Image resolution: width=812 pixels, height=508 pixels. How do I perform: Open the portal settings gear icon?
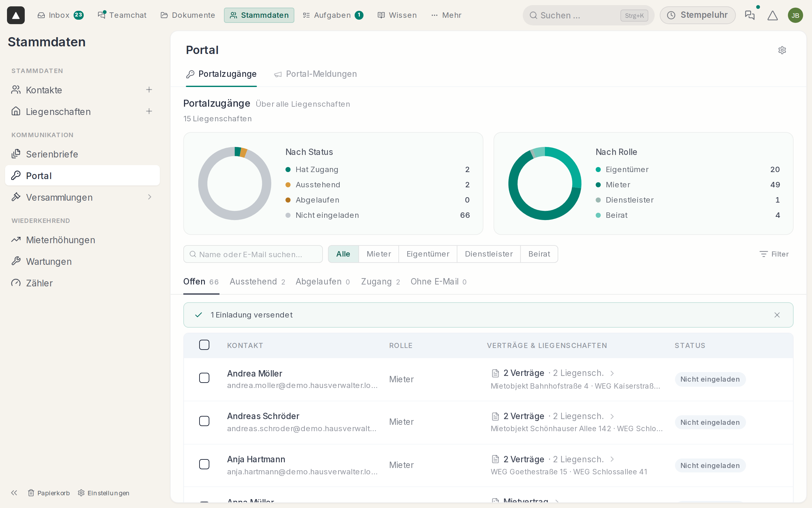pos(782,50)
